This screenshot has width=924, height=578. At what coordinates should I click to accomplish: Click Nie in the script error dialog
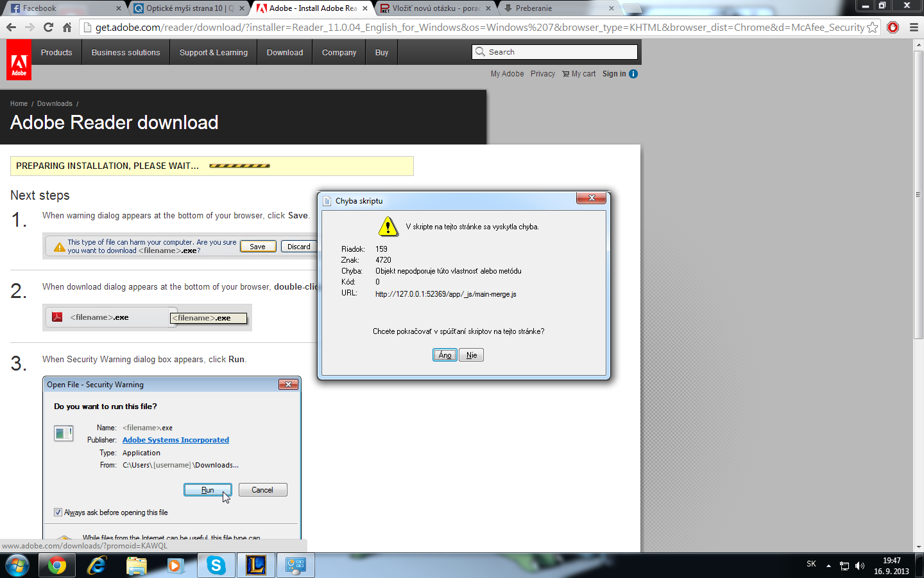coord(472,355)
